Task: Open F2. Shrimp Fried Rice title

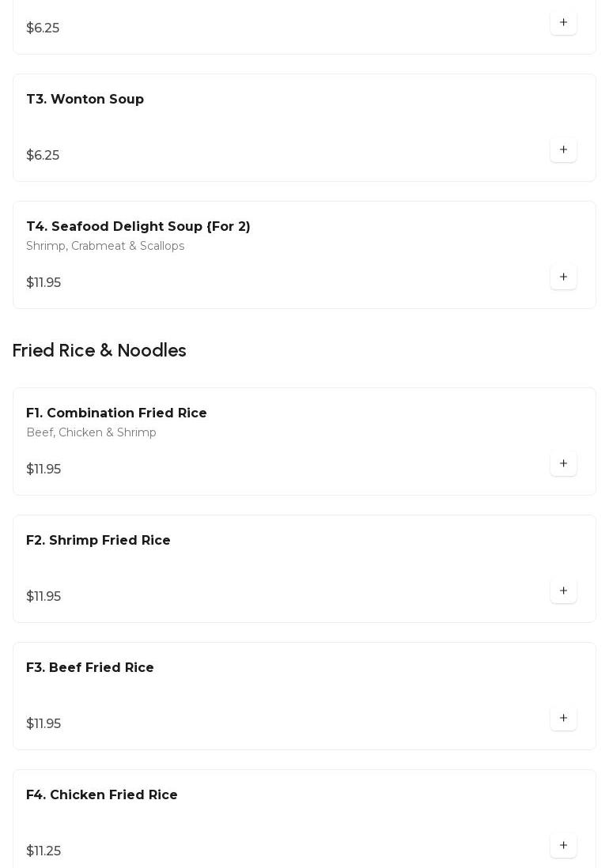Action: [x=98, y=541]
